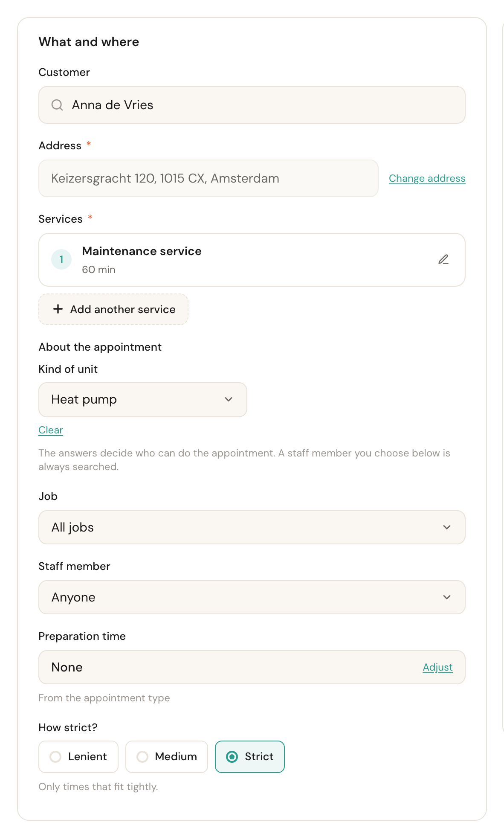Click the chevron arrow in Anyone dropdown
Screen dimensions: 504x837
pyautogui.click(x=447, y=597)
